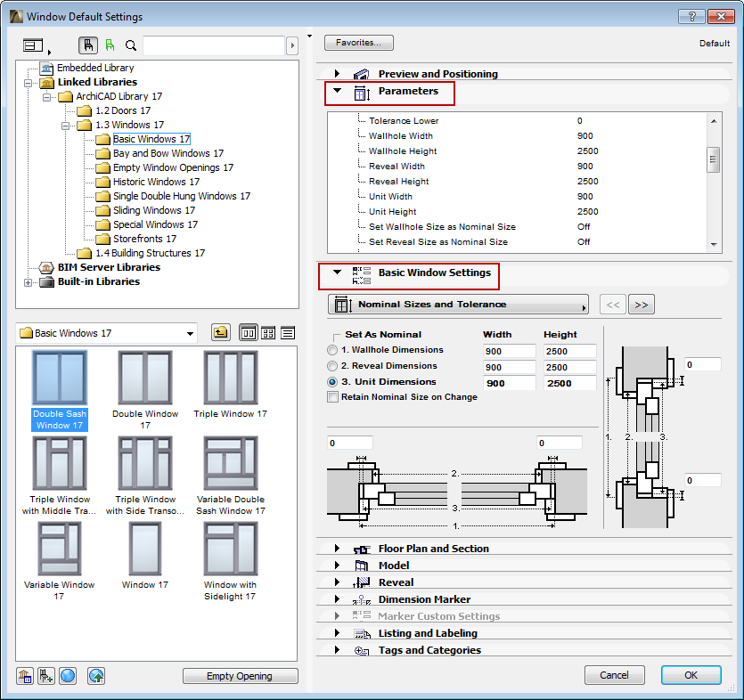Screen dimensions: 744x700
Task: Open the Basic Windows 17 folder dropdown
Action: (x=191, y=334)
